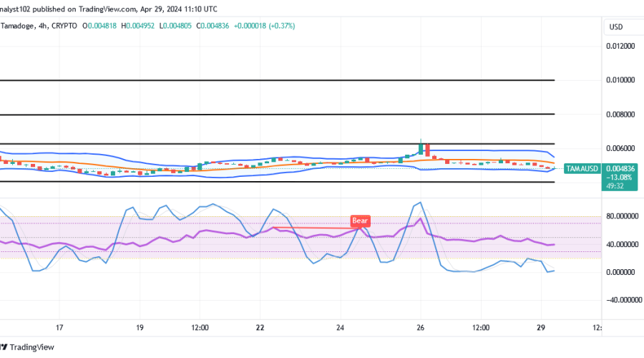Click the high value H0.004952

(137, 26)
